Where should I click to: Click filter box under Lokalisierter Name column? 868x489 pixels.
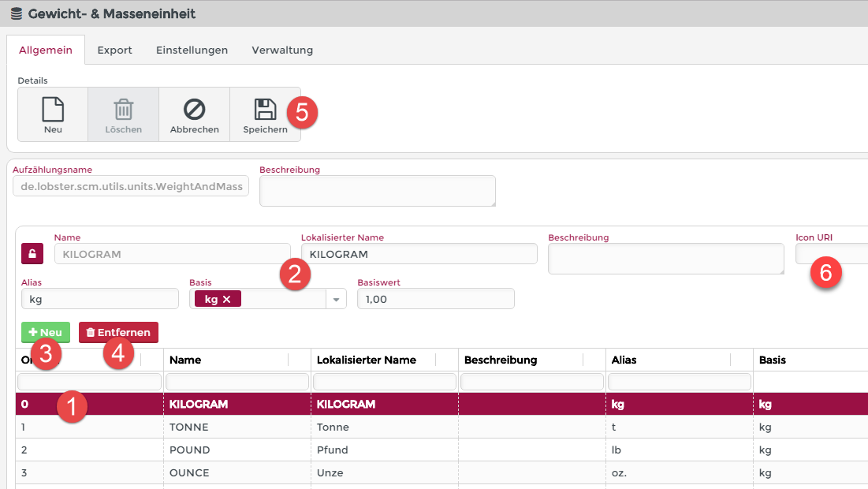[385, 382]
